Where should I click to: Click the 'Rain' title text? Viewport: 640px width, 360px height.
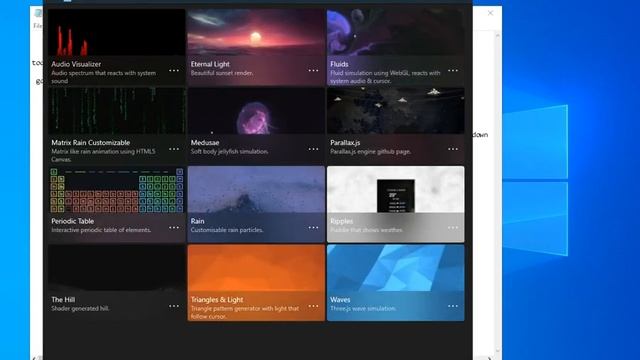click(197, 221)
